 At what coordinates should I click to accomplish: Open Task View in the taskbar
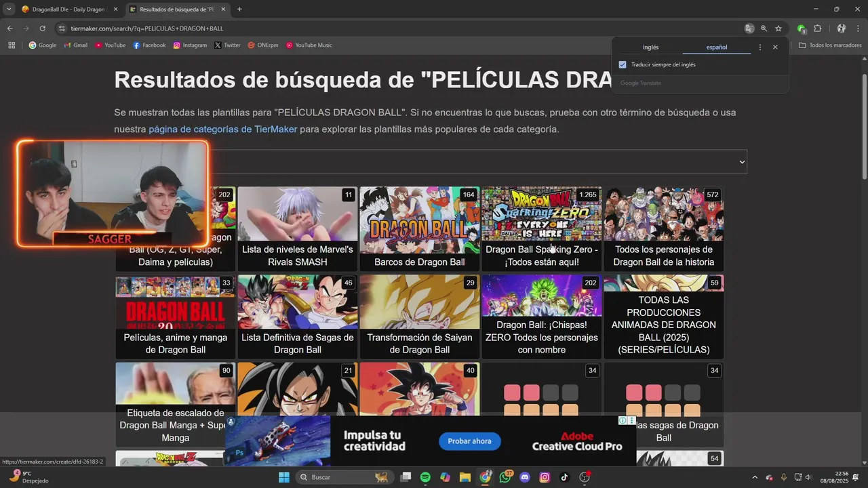point(406,477)
